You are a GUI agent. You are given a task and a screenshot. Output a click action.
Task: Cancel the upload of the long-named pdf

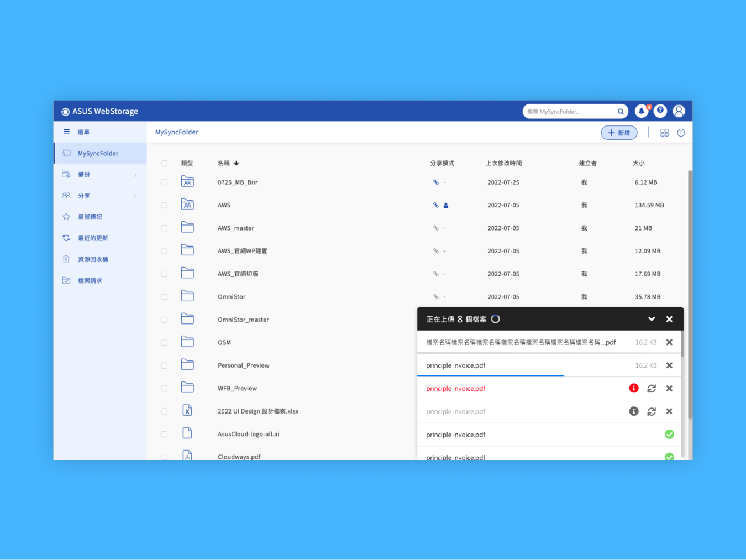(x=669, y=342)
